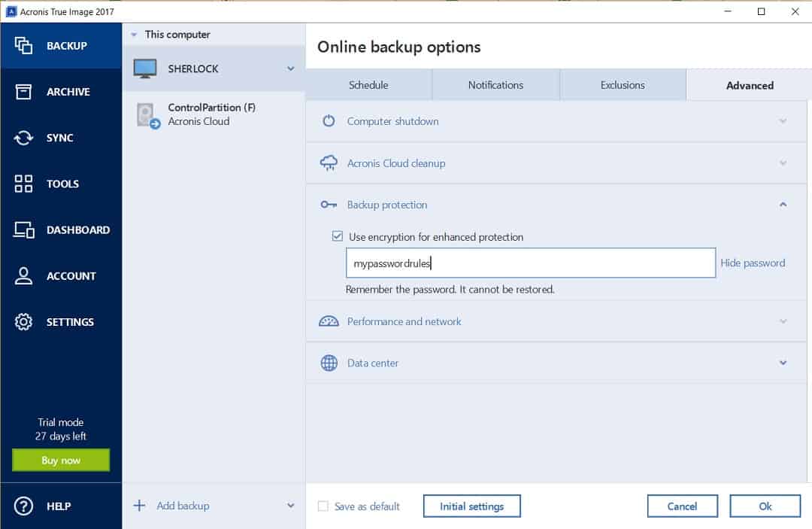Expand the Acronis Cloud cleanup chevron
This screenshot has height=529, width=812.
(x=783, y=163)
